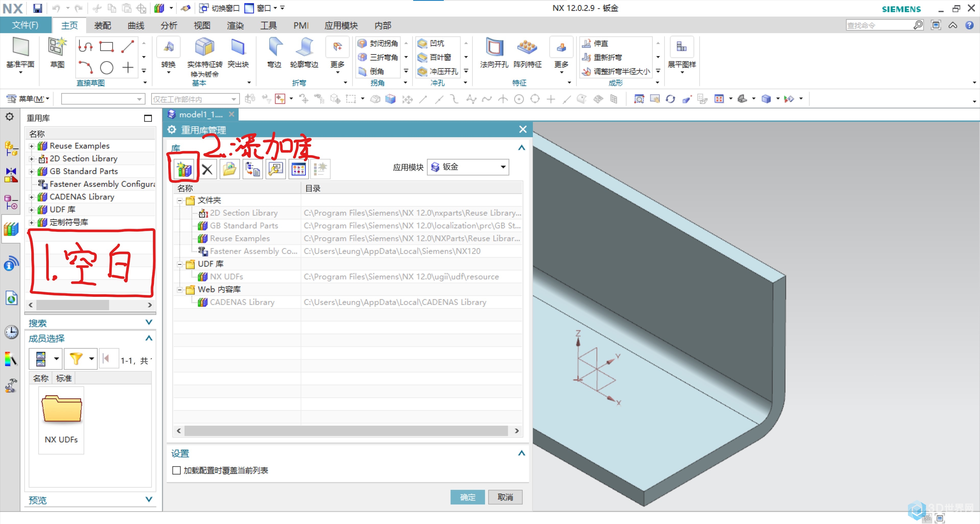Click the Assembly Navigator sidebar icon
Screen dimensions: 980x524
point(11,148)
